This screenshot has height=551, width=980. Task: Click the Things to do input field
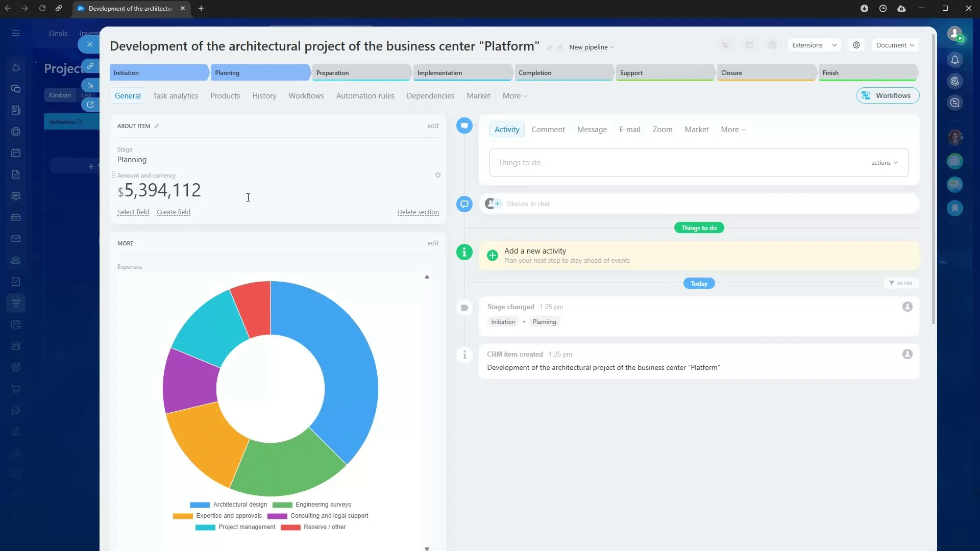[664, 163]
